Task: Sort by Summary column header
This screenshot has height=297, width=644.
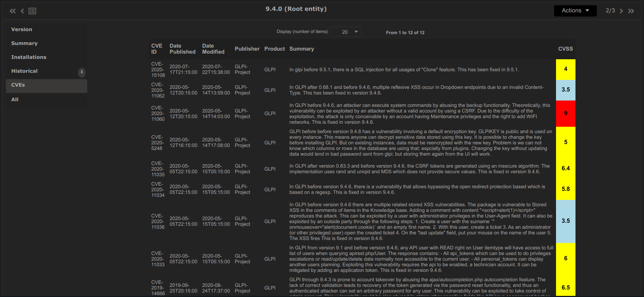Action: (x=302, y=49)
